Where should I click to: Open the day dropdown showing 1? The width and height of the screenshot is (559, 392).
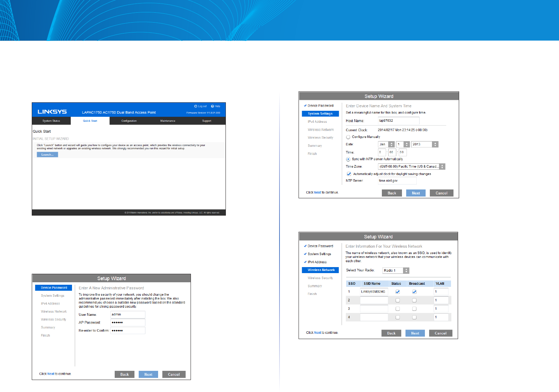(x=403, y=144)
